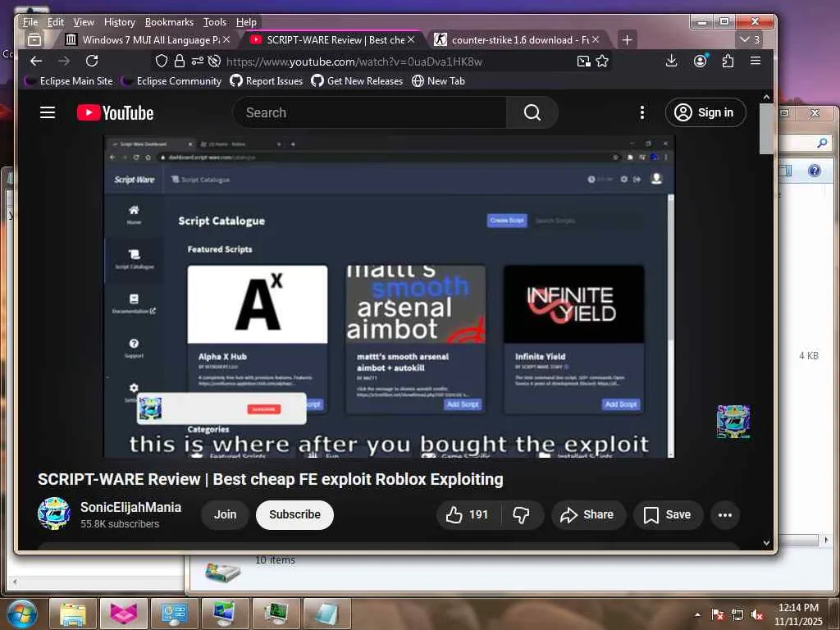Open the Edit menu
Image resolution: width=840 pixels, height=630 pixels.
(55, 22)
